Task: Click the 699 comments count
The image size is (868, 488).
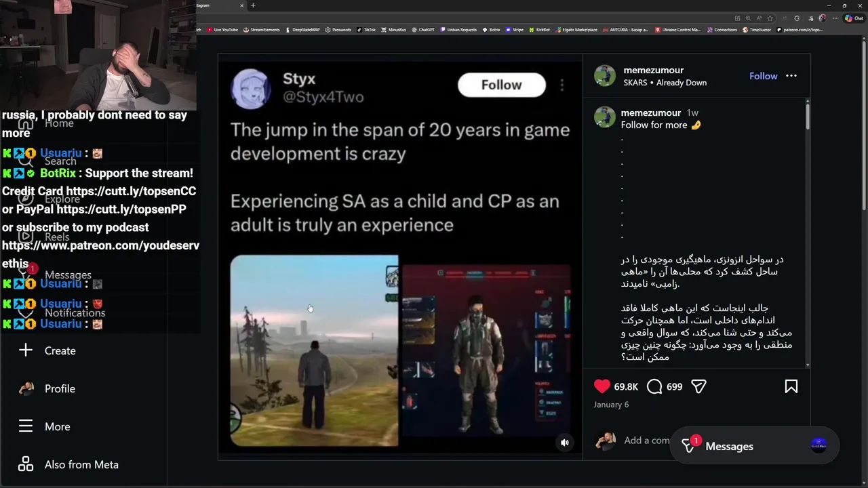Action: click(674, 386)
